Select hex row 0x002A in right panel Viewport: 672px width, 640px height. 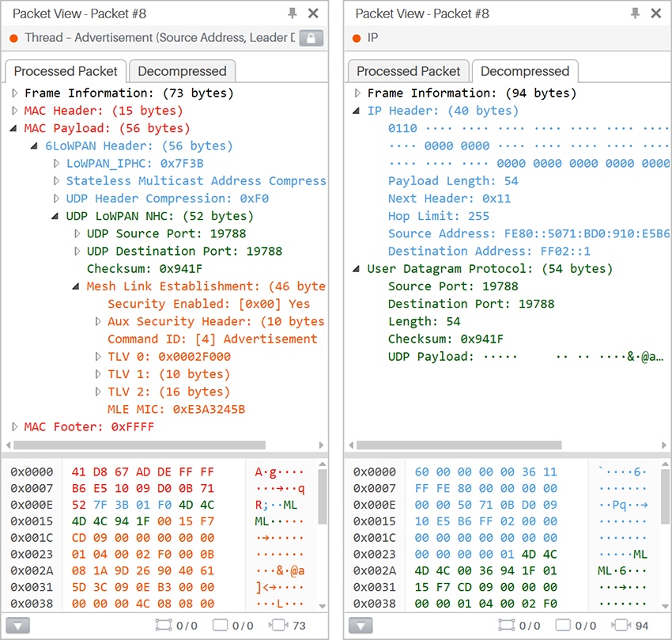pos(500,571)
